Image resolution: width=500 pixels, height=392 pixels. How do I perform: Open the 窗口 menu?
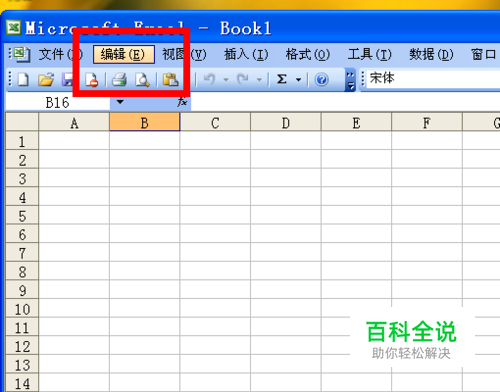tap(485, 54)
